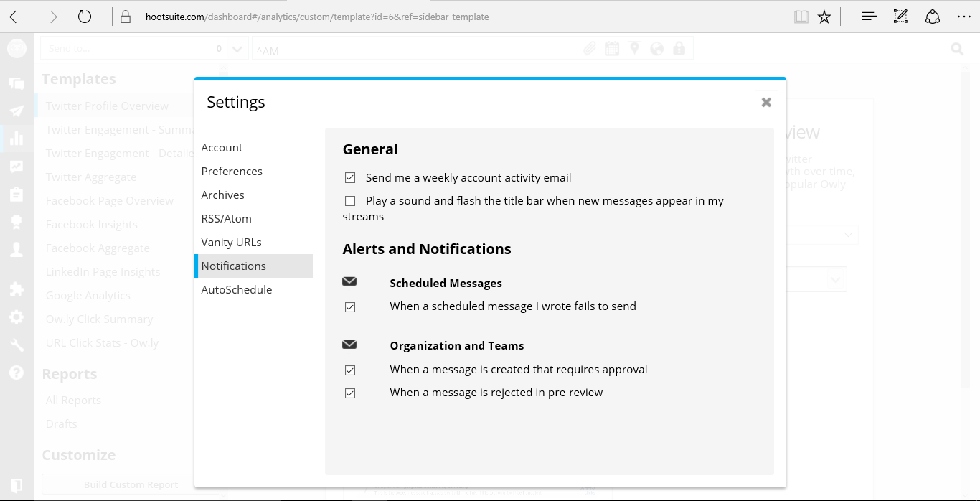
Task: Expand the Send to profile picker dropdown arrow
Action: pyautogui.click(x=237, y=50)
